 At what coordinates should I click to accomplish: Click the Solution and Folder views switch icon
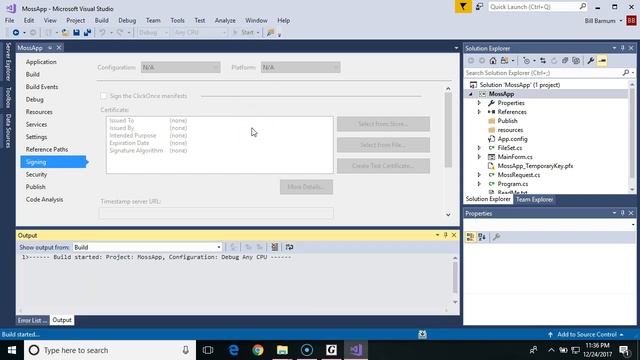pyautogui.click(x=504, y=61)
